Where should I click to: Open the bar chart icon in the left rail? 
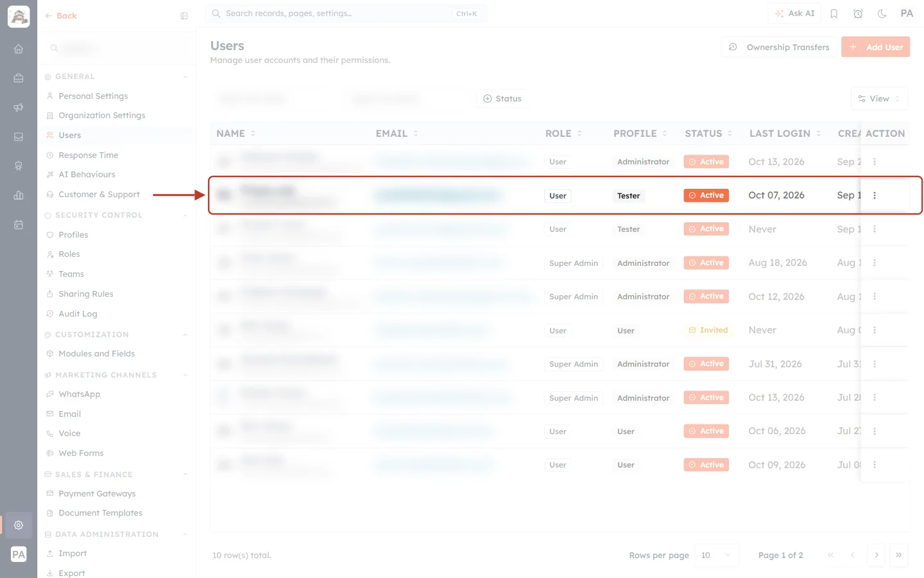point(19,195)
